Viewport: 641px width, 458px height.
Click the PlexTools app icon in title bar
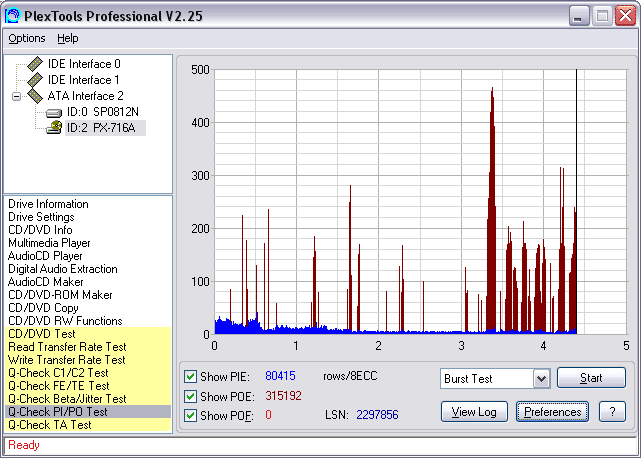click(12, 16)
